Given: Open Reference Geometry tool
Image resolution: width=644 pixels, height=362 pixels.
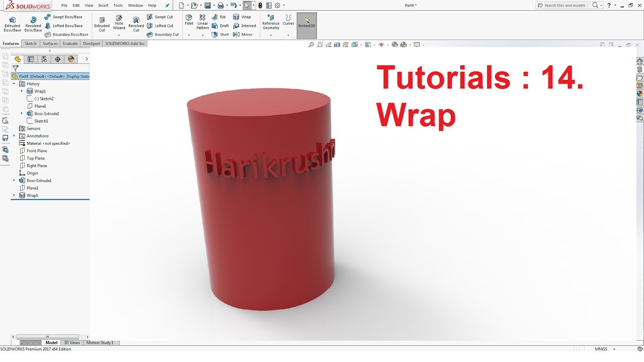Looking at the screenshot, I should point(271,22).
